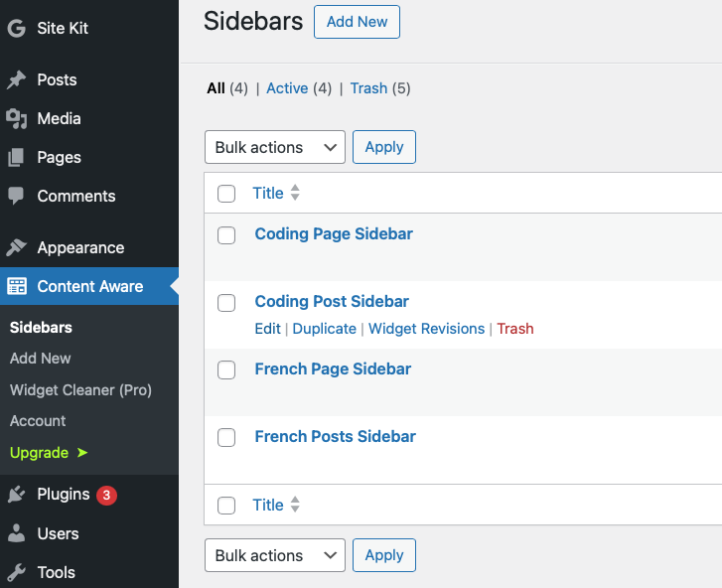Sort by the Title column sort arrows in header

(x=295, y=193)
